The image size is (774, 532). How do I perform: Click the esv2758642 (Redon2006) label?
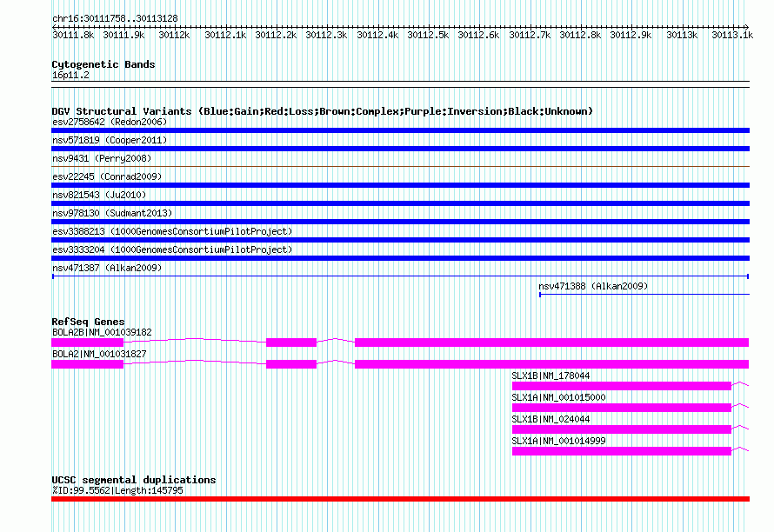[x=110, y=122]
